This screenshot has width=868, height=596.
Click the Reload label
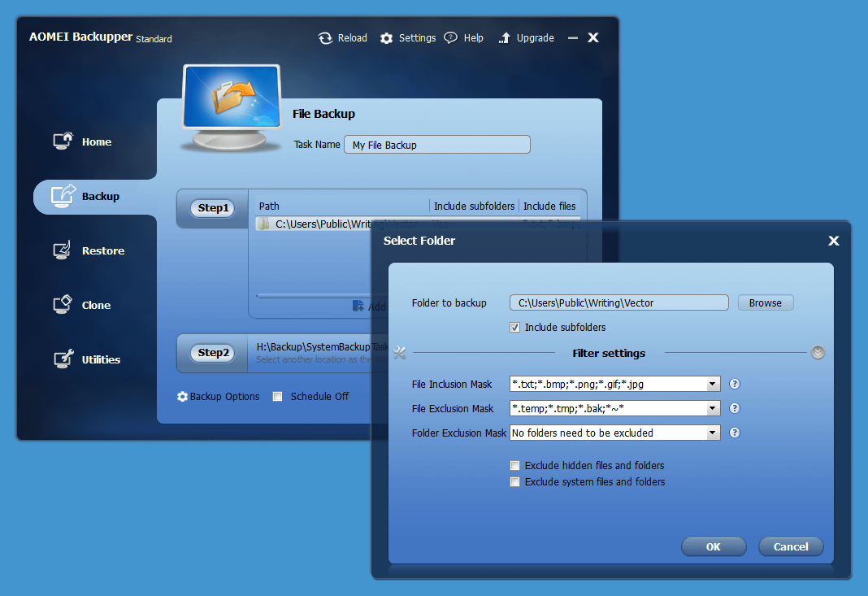353,38
